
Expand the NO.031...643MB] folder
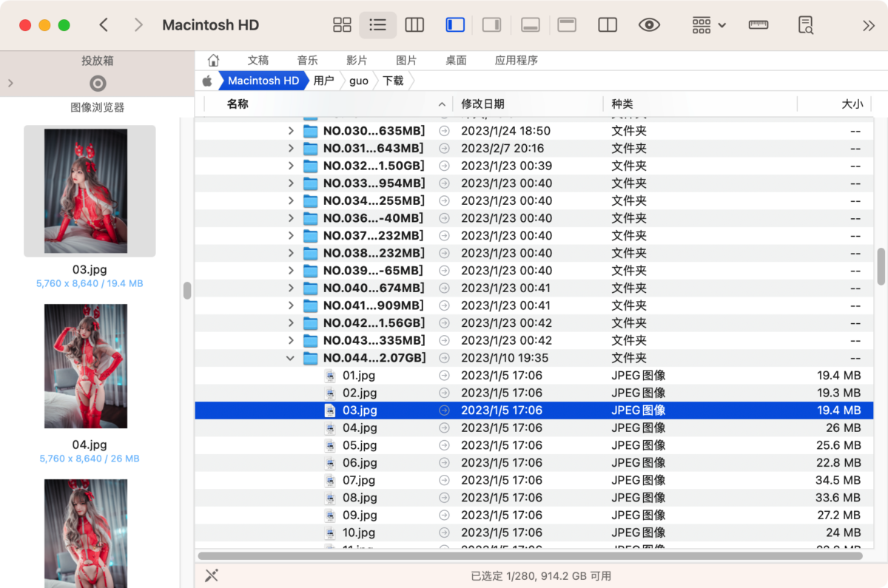point(291,149)
